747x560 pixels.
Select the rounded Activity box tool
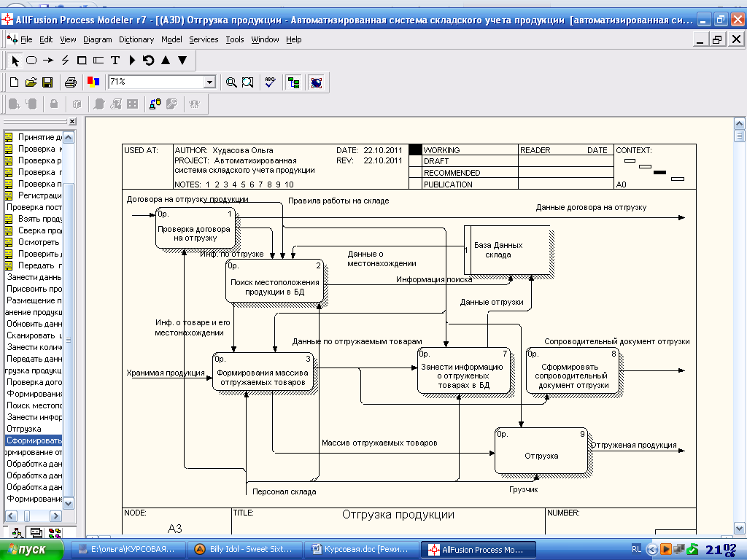(31, 61)
